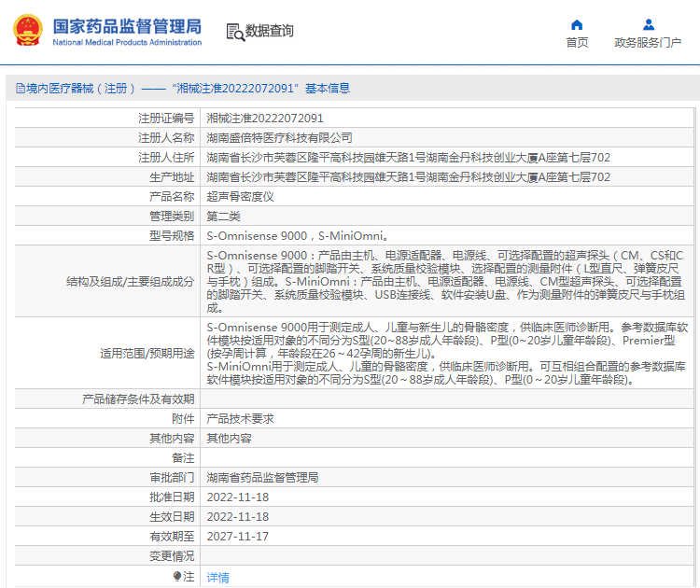Click the 国家药品监督管理局 site title
This screenshot has width=700, height=588.
coord(127,25)
